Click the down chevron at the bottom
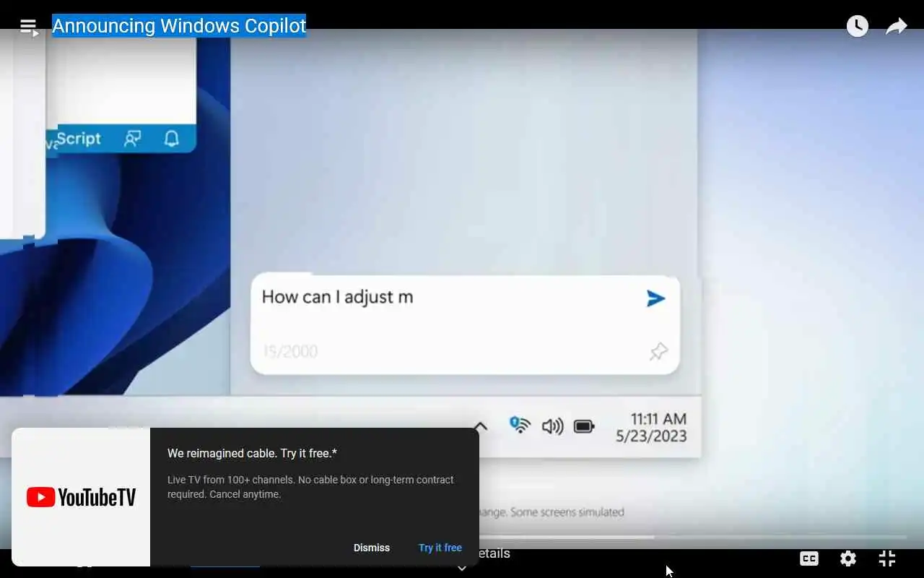The width and height of the screenshot is (924, 578). pyautogui.click(x=462, y=569)
